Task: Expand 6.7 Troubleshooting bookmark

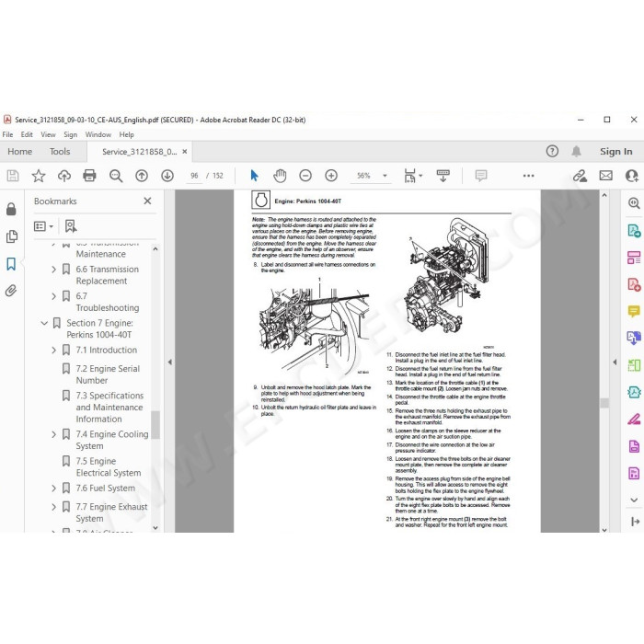Action: [x=53, y=296]
